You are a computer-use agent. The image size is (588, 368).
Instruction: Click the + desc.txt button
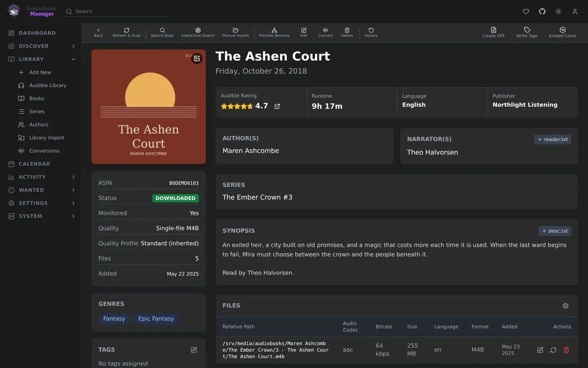coord(555,231)
